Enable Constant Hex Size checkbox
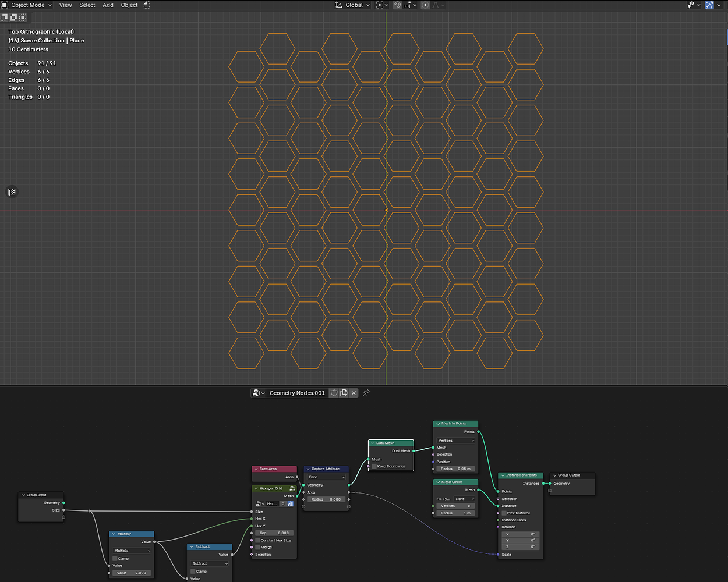728x582 pixels. (258, 540)
